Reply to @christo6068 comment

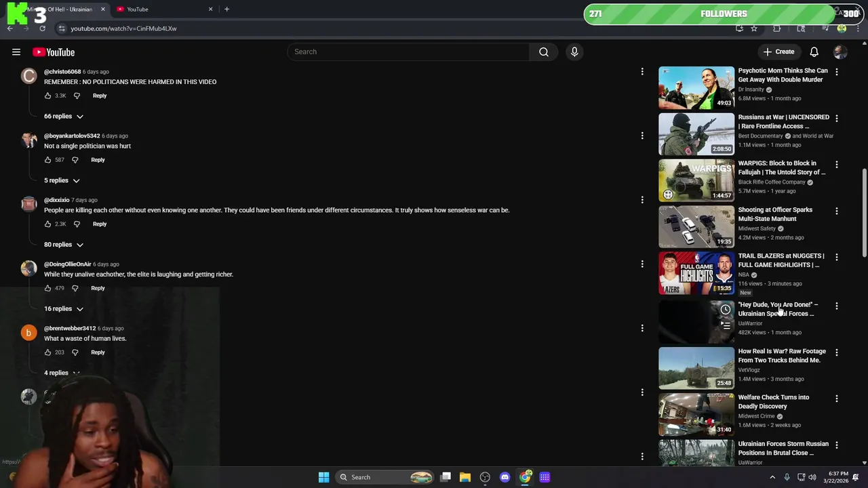[x=100, y=96]
